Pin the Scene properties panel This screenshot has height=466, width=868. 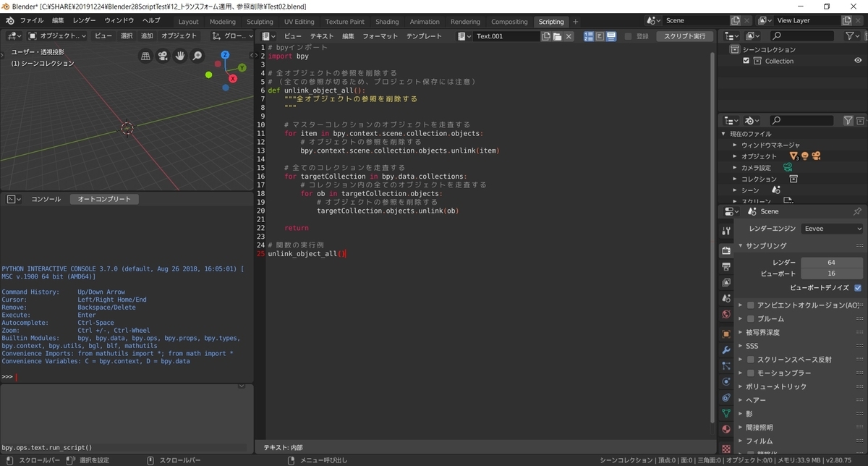pyautogui.click(x=857, y=211)
